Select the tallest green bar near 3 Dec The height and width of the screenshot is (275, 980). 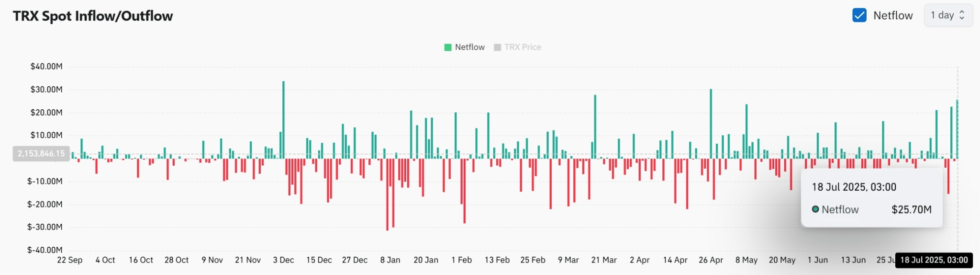coord(283,120)
